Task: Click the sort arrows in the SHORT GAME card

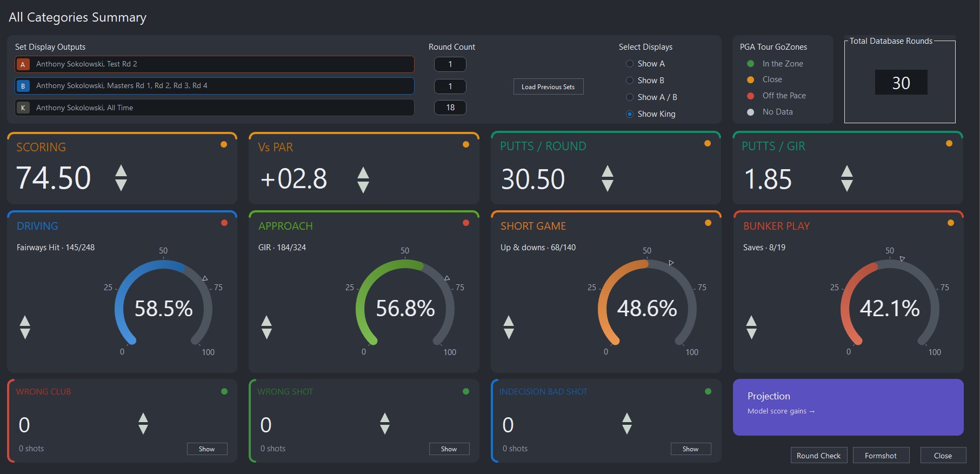Action: tap(509, 328)
